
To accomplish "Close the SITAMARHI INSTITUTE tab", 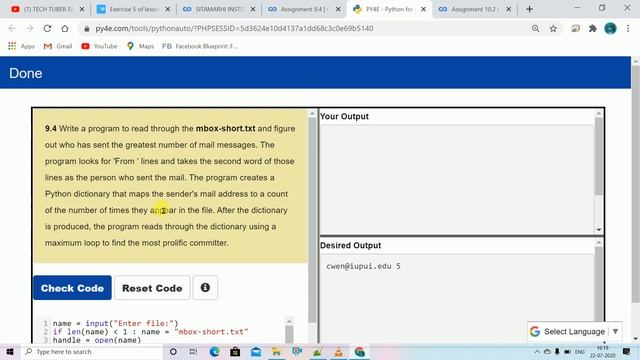I will pos(253,9).
